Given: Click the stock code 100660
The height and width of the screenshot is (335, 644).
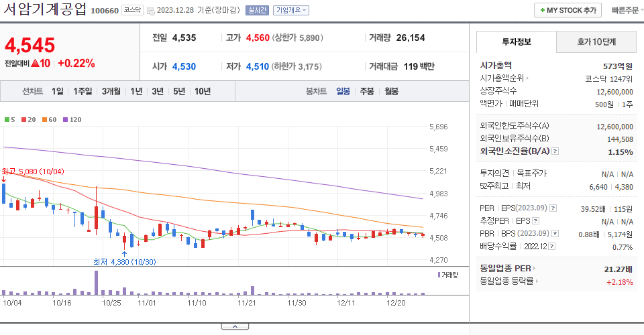Looking at the screenshot, I should tap(105, 11).
